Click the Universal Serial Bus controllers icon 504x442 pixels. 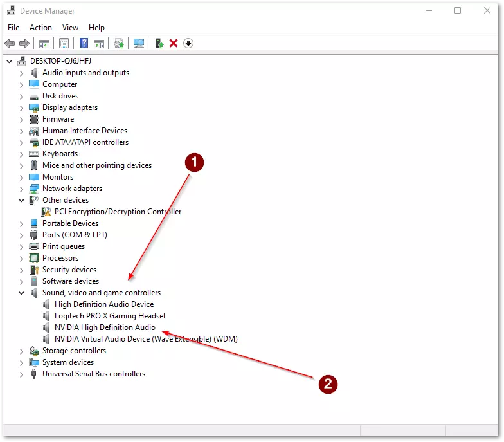(x=33, y=374)
